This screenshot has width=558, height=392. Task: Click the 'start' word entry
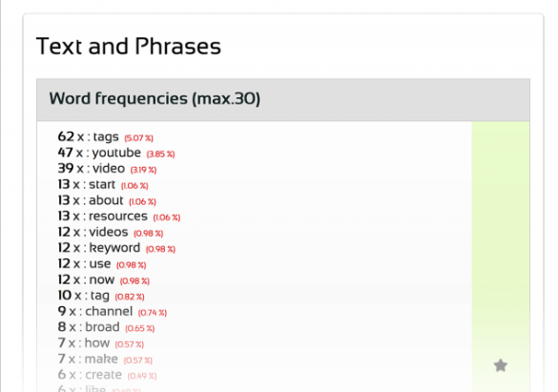pyautogui.click(x=103, y=185)
